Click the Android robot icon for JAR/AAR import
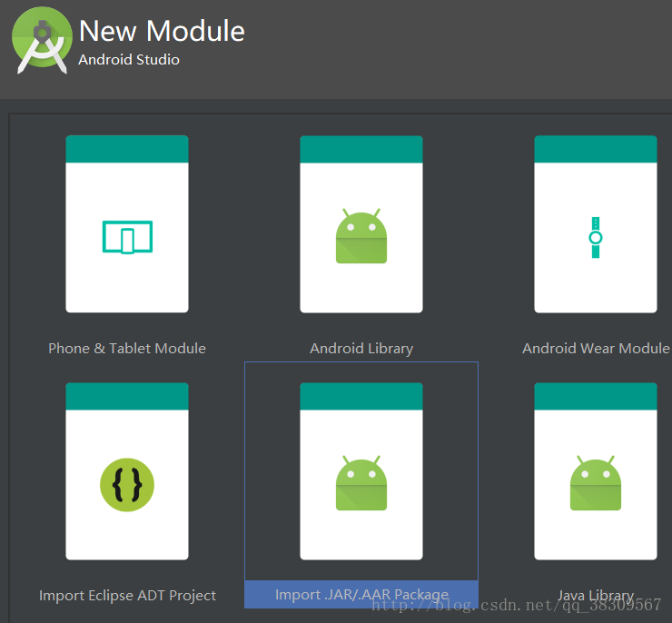The width and height of the screenshot is (672, 623). pyautogui.click(x=361, y=483)
